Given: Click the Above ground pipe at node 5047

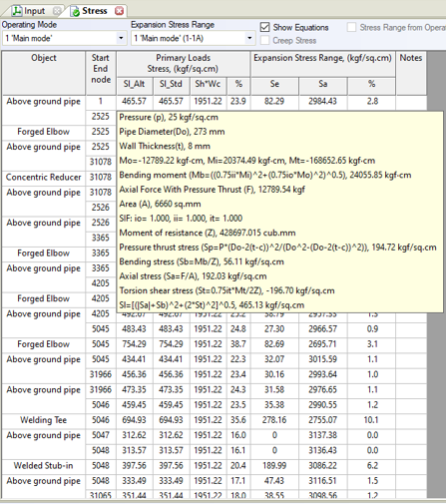Looking at the screenshot, I should click(x=44, y=435).
